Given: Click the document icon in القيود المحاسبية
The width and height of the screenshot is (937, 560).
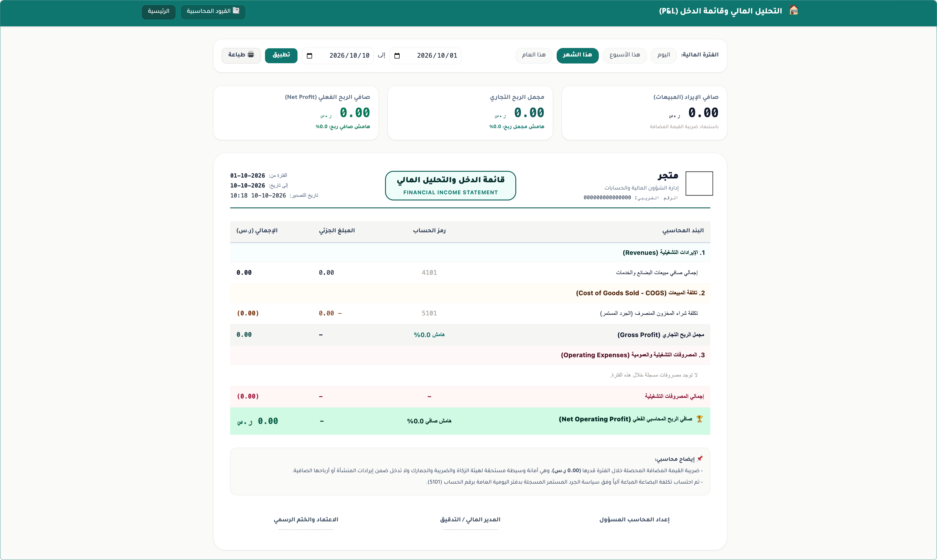Looking at the screenshot, I should click(x=236, y=11).
